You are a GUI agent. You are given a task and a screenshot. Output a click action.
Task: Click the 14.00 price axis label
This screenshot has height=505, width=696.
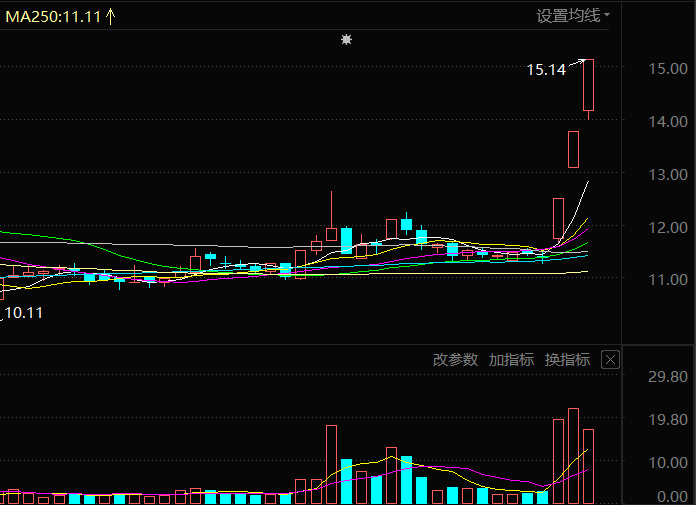[x=668, y=122]
